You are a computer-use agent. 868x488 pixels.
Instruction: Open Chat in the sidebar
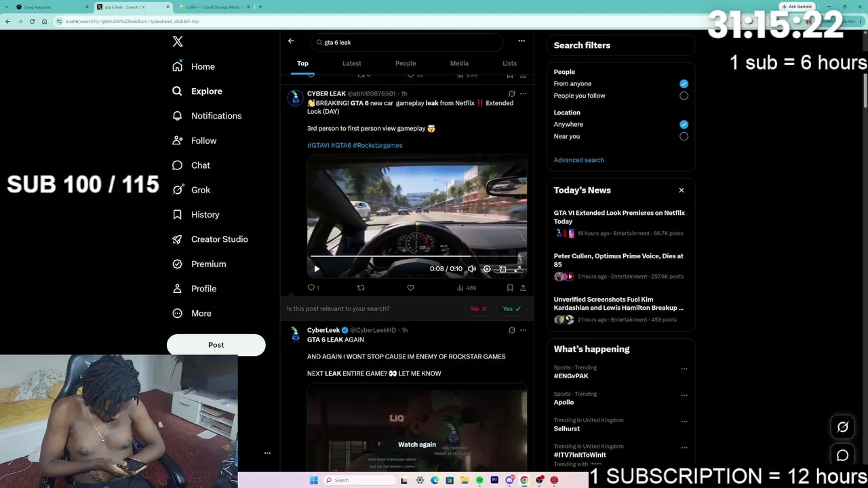coord(191,165)
